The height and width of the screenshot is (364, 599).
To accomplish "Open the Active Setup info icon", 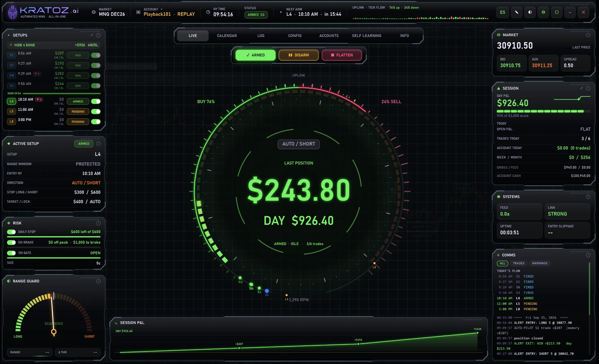I will [98, 144].
